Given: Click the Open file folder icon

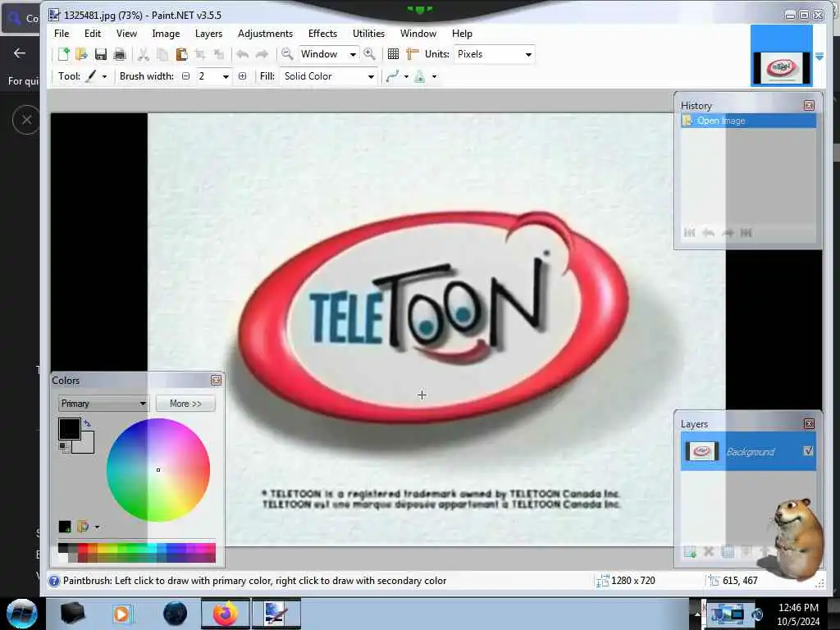Looking at the screenshot, I should pos(81,54).
